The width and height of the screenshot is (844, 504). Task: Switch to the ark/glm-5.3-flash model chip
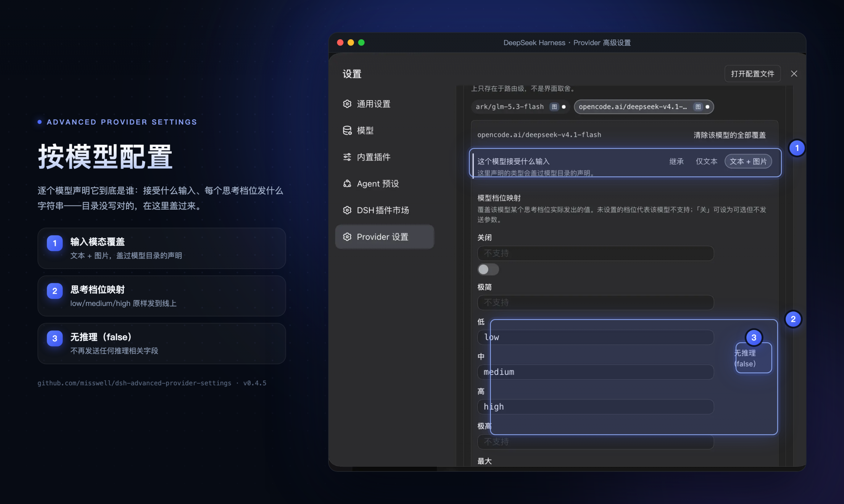coord(520,107)
